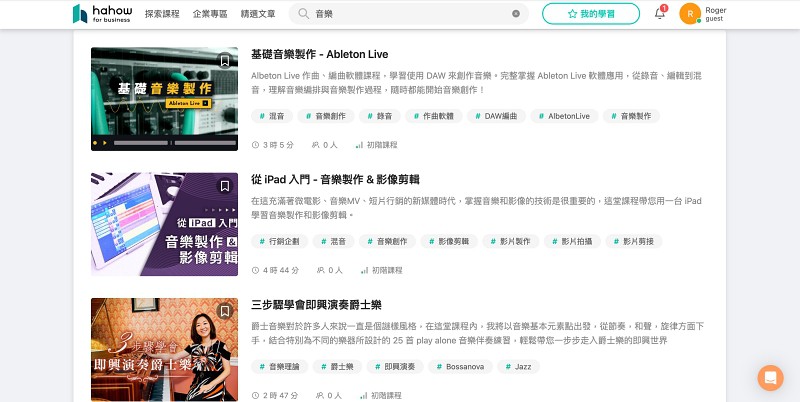The height and width of the screenshot is (402, 800).
Task: Click the Hahow for business logo
Action: [103, 14]
